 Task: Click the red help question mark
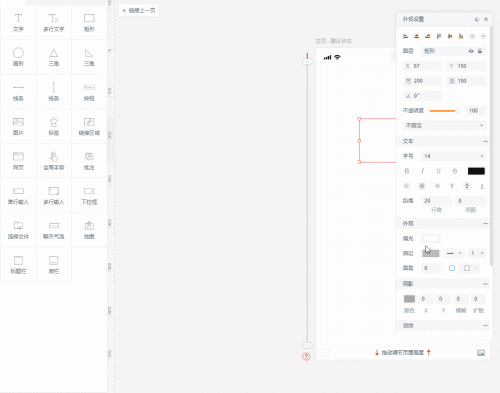(306, 357)
